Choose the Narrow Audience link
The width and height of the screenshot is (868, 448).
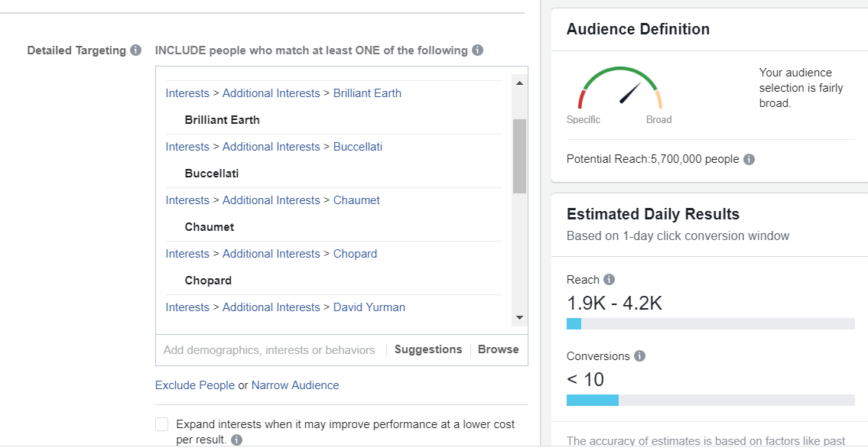pos(295,385)
